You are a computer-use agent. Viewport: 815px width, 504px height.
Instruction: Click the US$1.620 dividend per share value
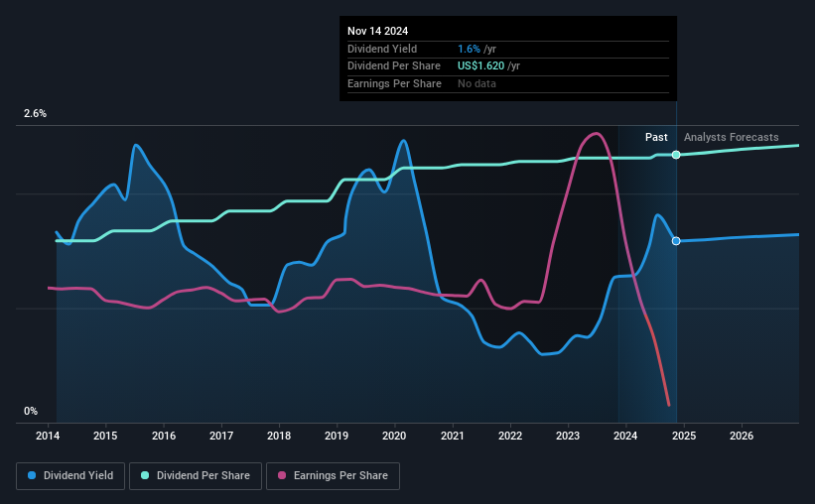pos(480,66)
